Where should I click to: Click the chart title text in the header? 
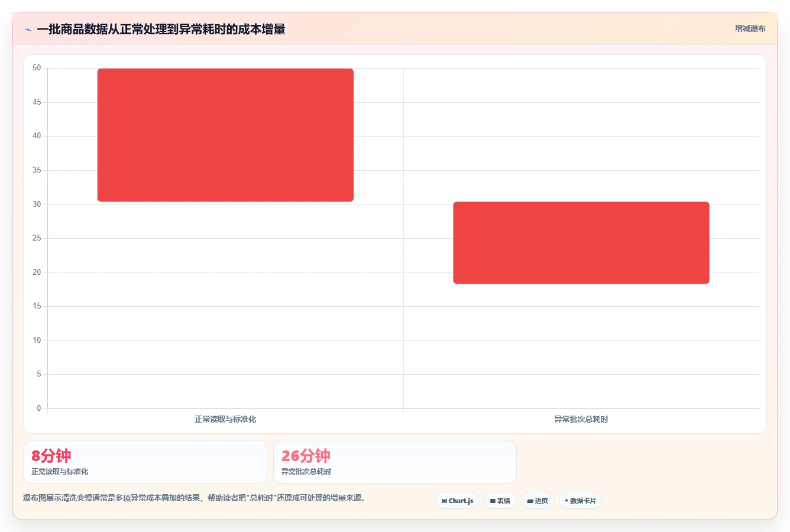click(161, 29)
